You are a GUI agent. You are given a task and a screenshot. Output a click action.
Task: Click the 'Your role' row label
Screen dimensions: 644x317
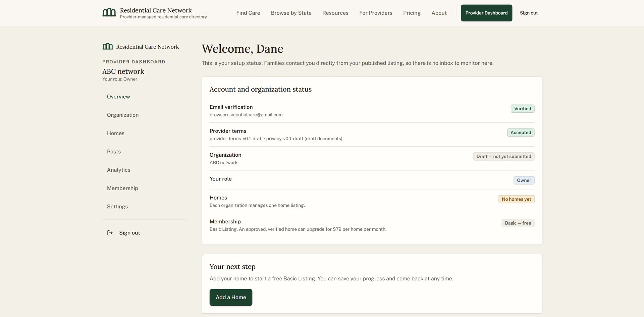tap(220, 179)
